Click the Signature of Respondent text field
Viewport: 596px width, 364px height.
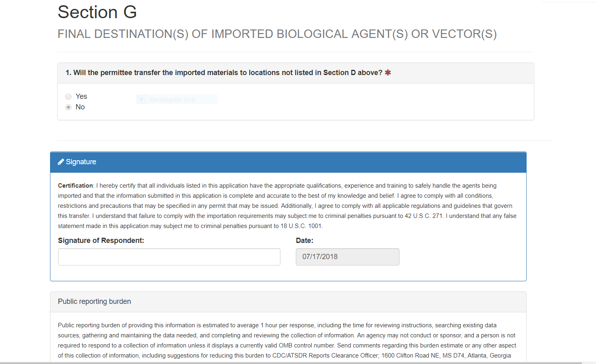[x=169, y=257]
